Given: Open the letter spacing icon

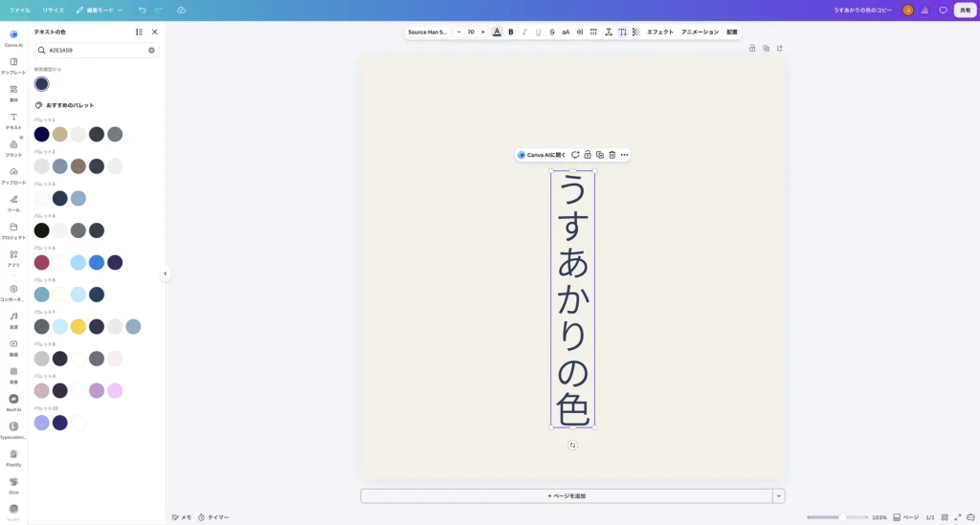Looking at the screenshot, I should [608, 32].
